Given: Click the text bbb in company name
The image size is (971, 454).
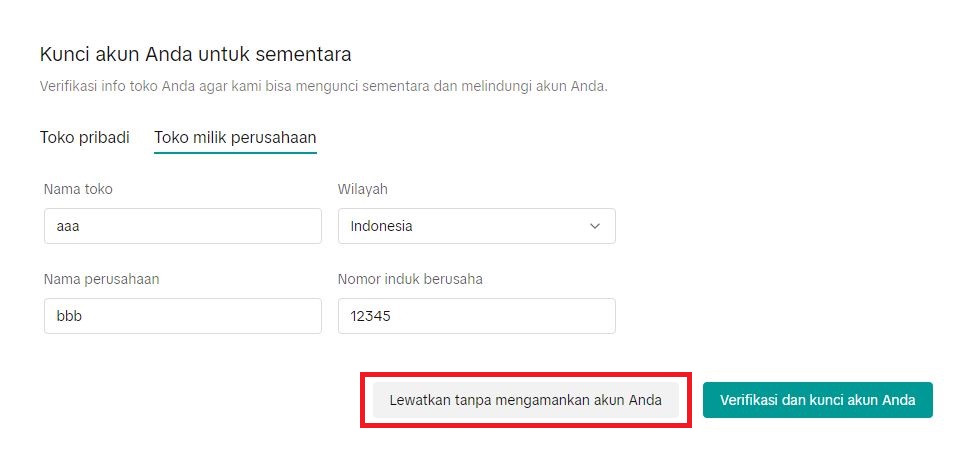Looking at the screenshot, I should click(69, 316).
